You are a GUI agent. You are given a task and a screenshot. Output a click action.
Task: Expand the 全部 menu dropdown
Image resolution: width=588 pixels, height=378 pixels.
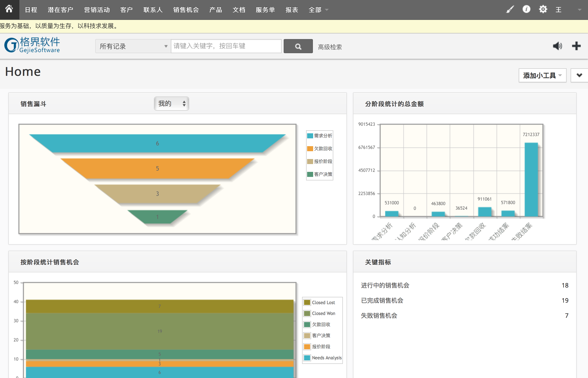tap(318, 10)
